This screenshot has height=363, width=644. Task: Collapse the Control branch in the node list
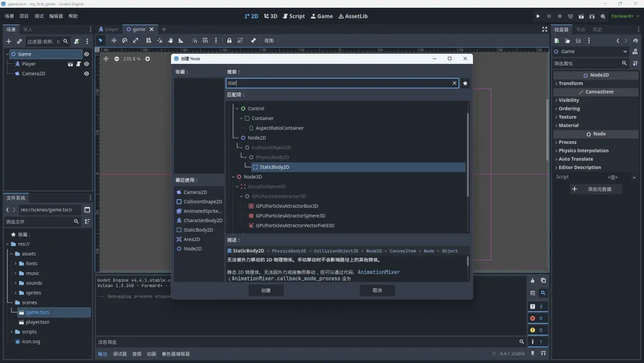click(x=237, y=109)
